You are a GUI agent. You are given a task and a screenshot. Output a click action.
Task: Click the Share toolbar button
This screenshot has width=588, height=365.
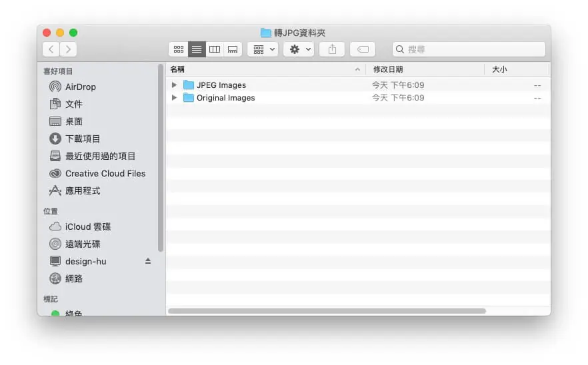pos(332,49)
